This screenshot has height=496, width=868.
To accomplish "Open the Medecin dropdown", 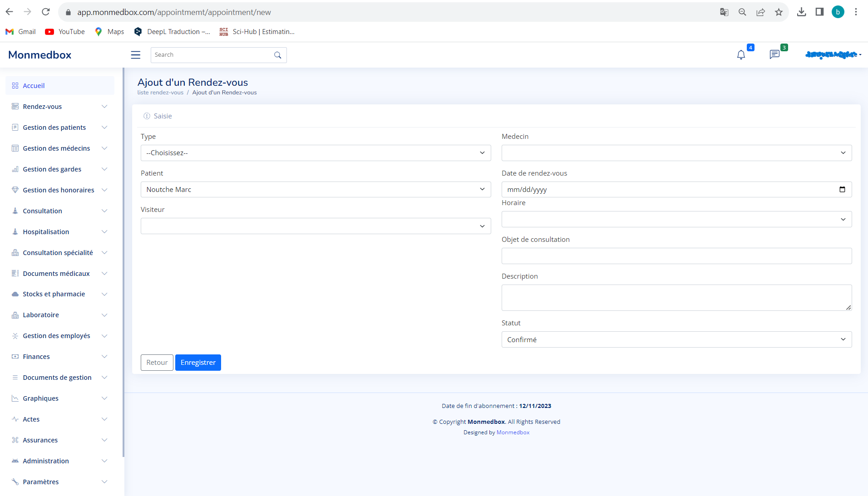I will [x=676, y=153].
